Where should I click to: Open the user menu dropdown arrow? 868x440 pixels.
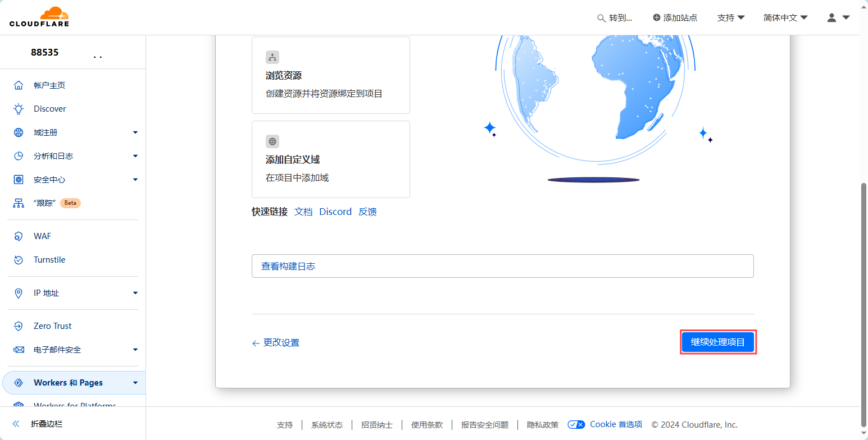[846, 17]
